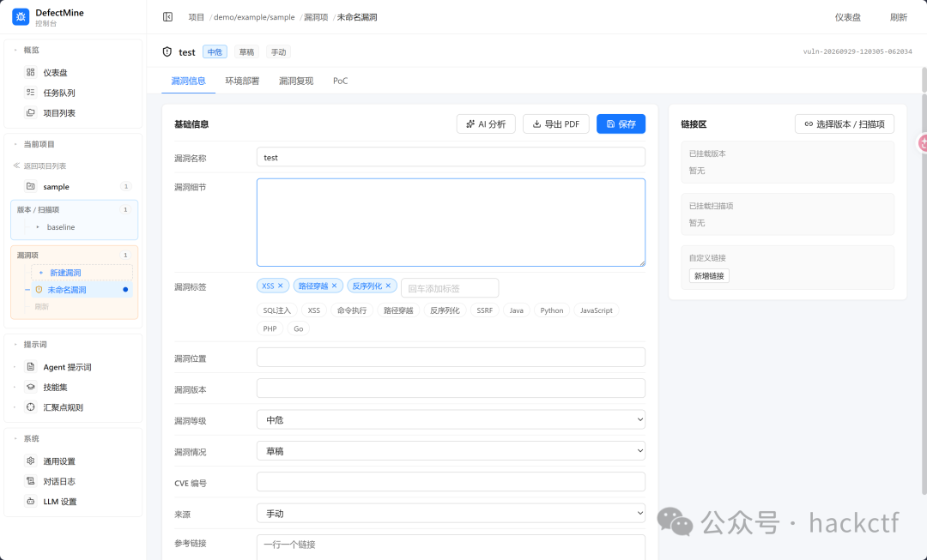Image resolution: width=927 pixels, height=560 pixels.
Task: Add the suggested JavaScript tag
Action: 596,310
